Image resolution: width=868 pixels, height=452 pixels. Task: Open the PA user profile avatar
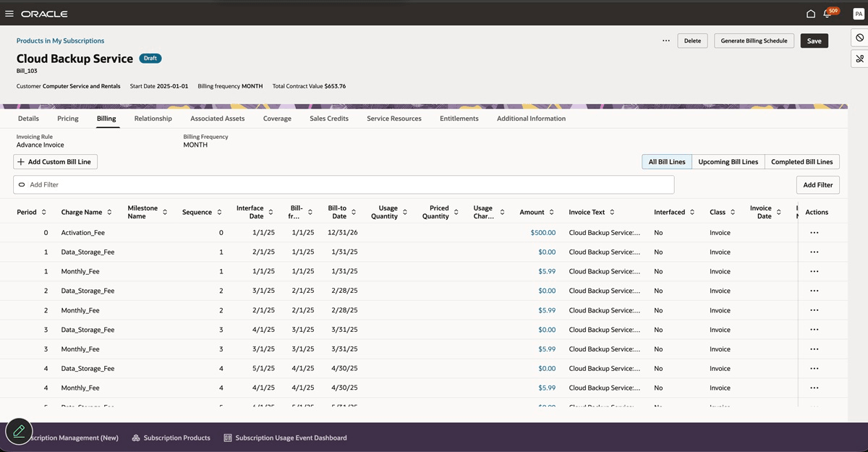[858, 14]
